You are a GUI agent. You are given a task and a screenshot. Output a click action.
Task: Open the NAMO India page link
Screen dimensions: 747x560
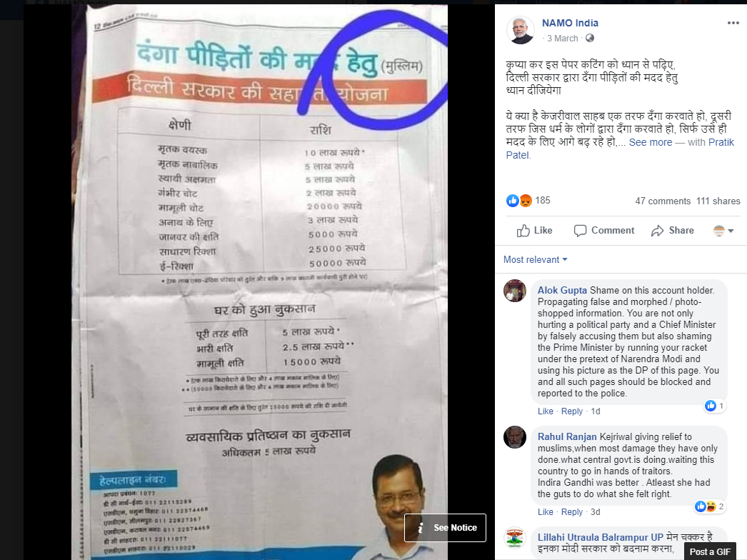click(570, 23)
